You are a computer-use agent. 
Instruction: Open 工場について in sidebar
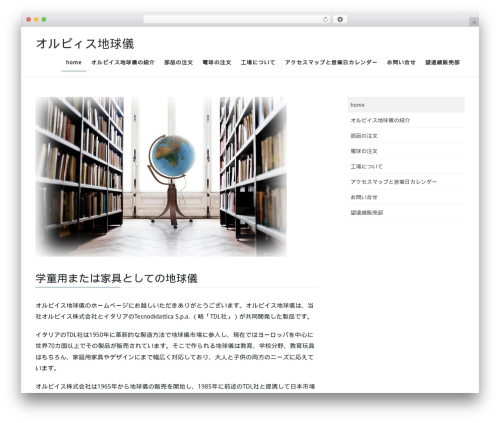[406, 166]
